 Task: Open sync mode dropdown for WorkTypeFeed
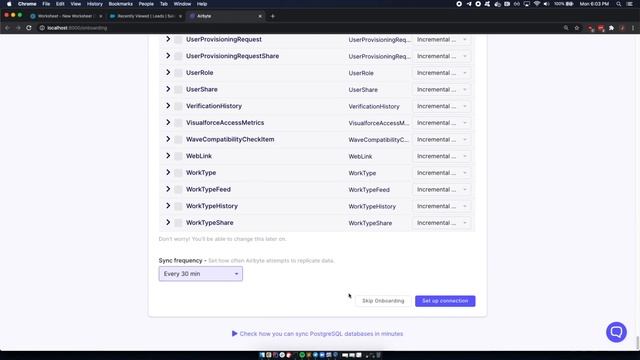click(x=442, y=189)
